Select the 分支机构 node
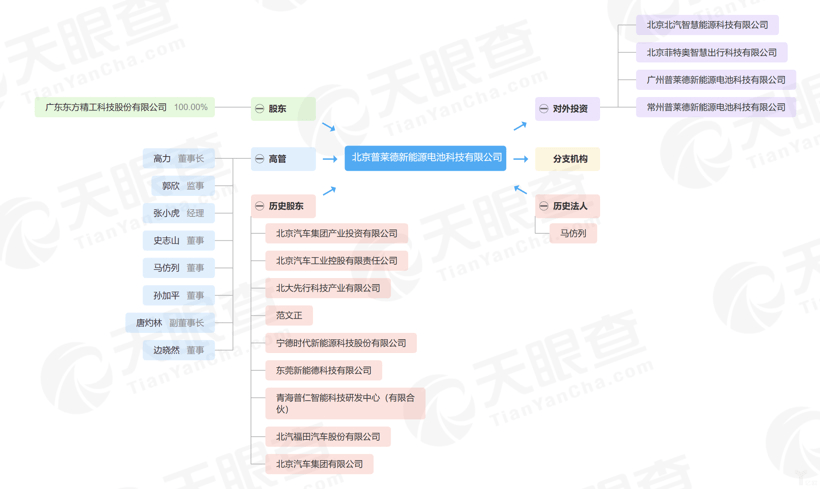This screenshot has width=820, height=489. [567, 159]
